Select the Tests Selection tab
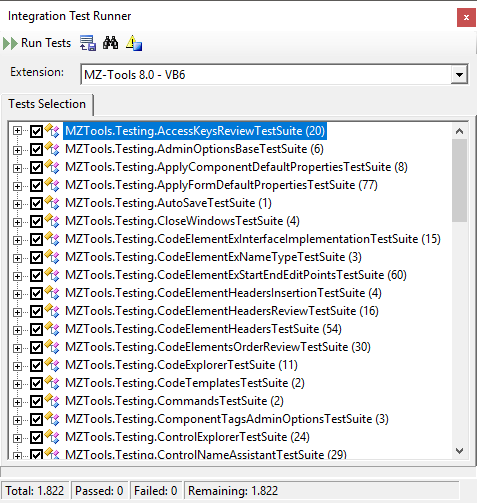The image size is (477, 503). [47, 104]
